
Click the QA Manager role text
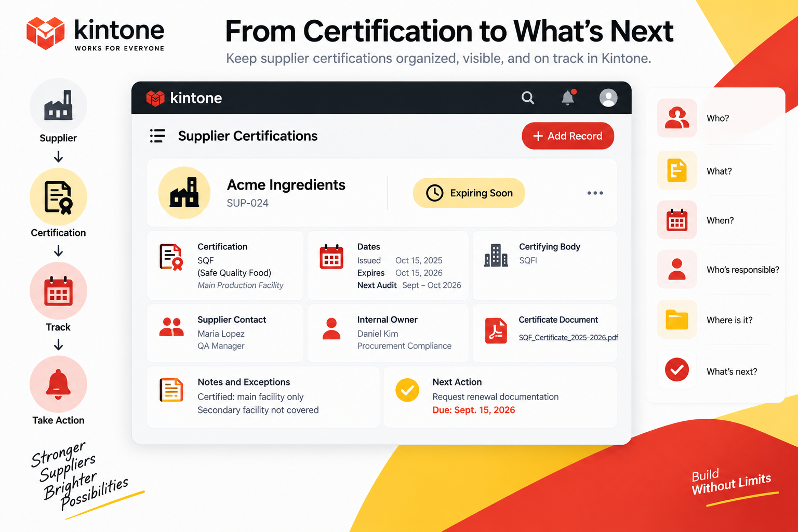(221, 346)
